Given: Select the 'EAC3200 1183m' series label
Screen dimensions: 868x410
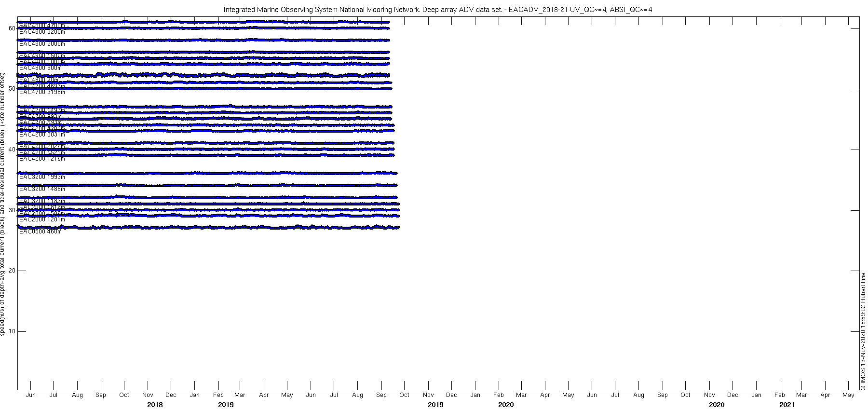Looking at the screenshot, I should pos(42,201).
